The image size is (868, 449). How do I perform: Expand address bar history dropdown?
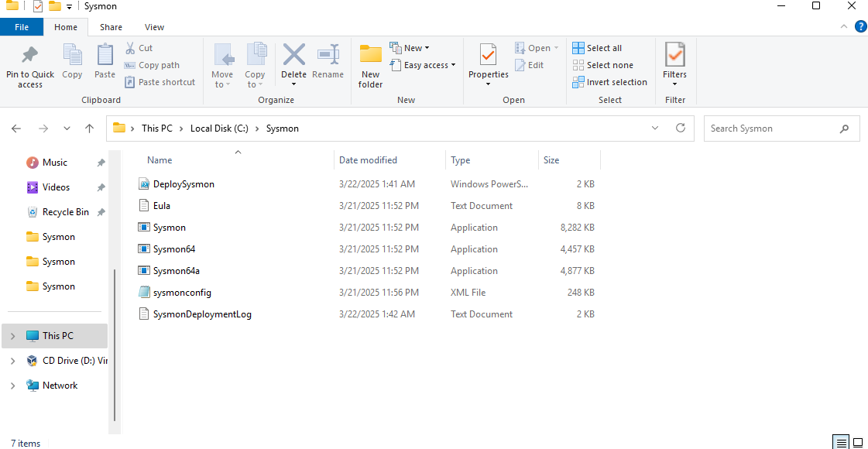click(x=656, y=129)
